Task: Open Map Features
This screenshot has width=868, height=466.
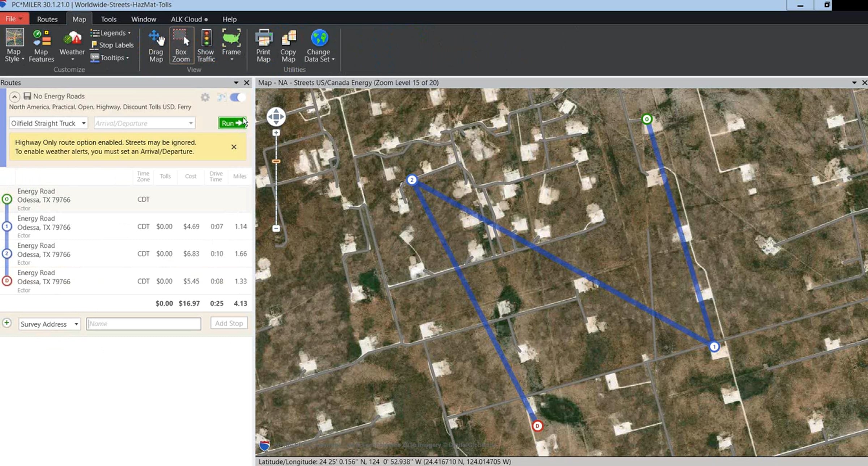Action: point(41,45)
